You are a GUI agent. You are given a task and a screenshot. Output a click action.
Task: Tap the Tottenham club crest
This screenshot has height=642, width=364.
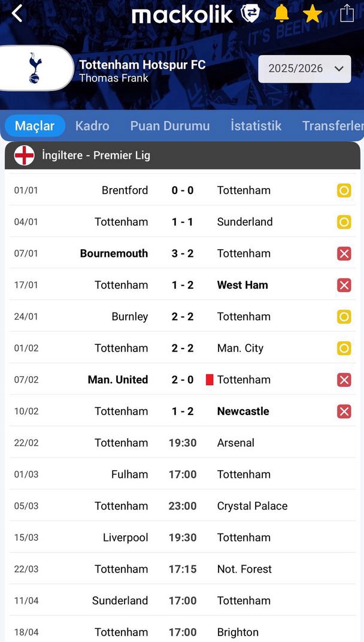(35, 68)
